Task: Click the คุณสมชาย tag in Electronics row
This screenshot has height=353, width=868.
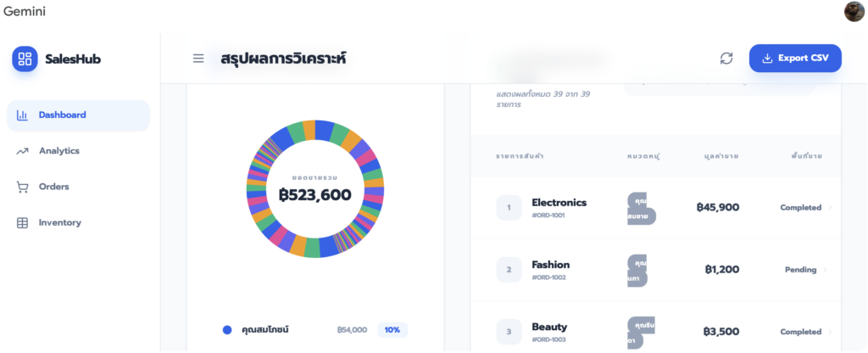Action: click(642, 208)
